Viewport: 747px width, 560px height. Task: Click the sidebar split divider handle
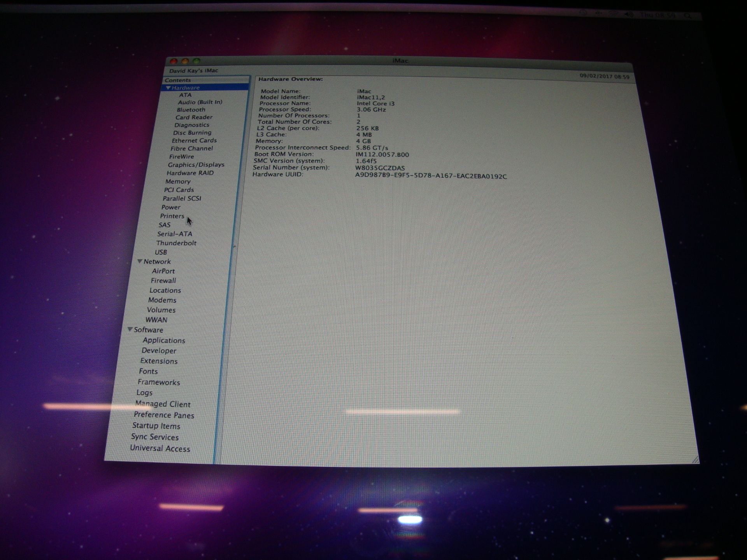pyautogui.click(x=234, y=247)
